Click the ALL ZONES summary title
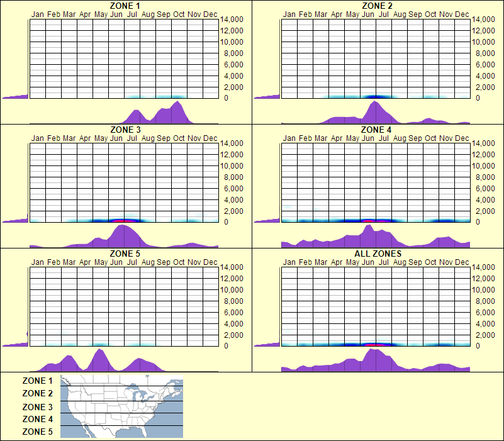The image size is (504, 441). tap(378, 252)
